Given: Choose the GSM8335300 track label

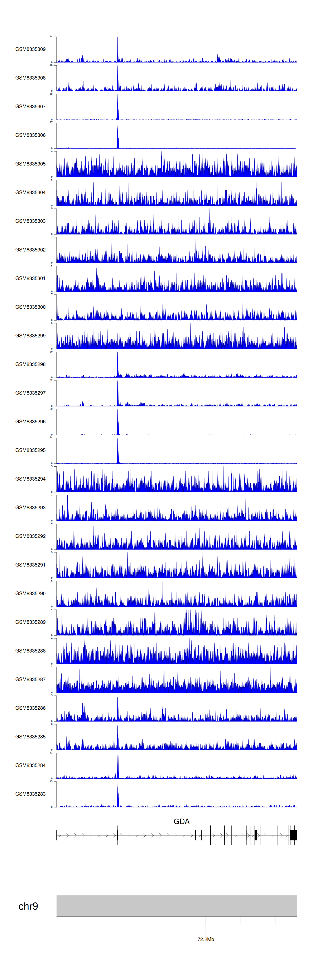Looking at the screenshot, I should (30, 307).
